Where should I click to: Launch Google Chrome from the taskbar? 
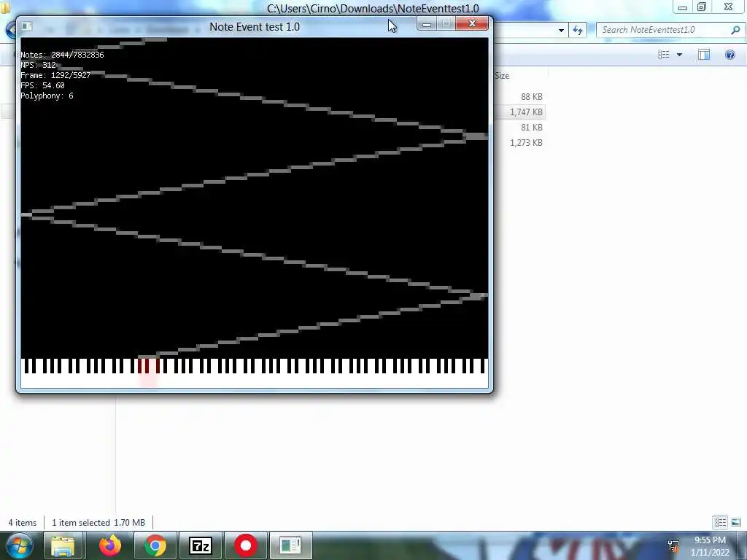coord(155,545)
